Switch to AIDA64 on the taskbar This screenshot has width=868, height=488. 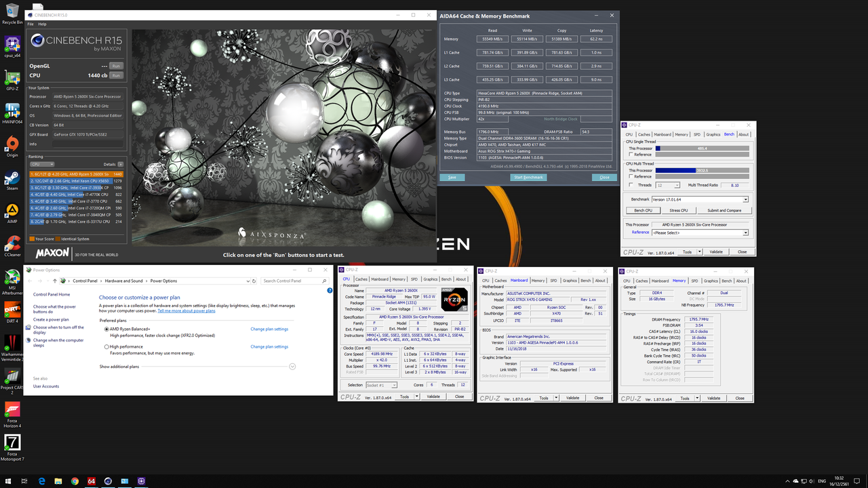pos(91,481)
